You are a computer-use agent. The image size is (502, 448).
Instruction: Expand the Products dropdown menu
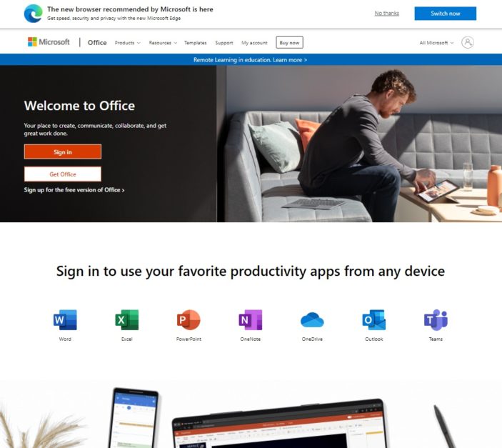[x=127, y=43]
